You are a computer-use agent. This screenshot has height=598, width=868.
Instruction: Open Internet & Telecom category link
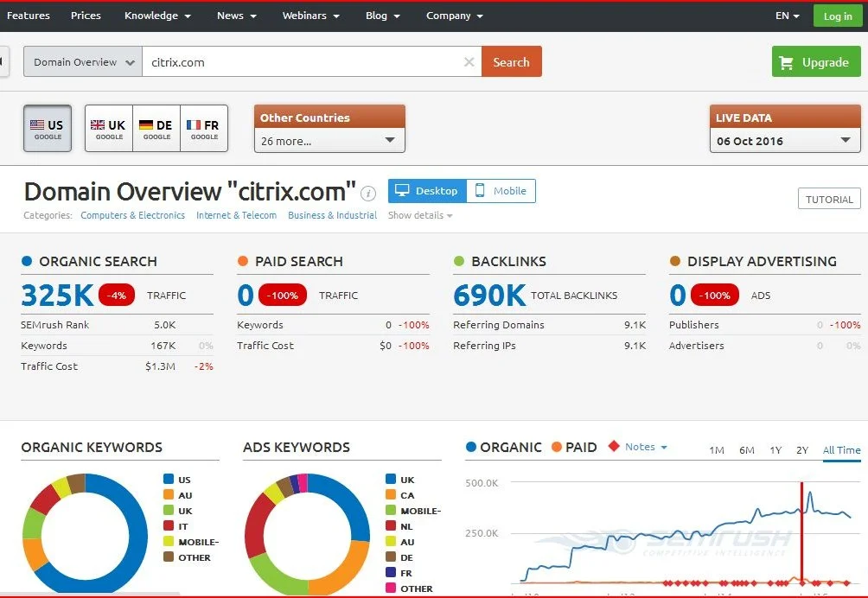click(x=236, y=215)
